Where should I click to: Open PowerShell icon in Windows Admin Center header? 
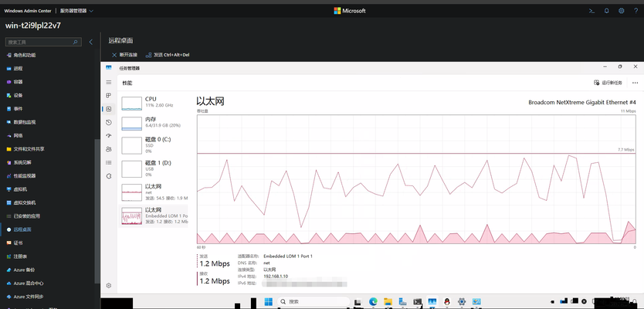591,11
